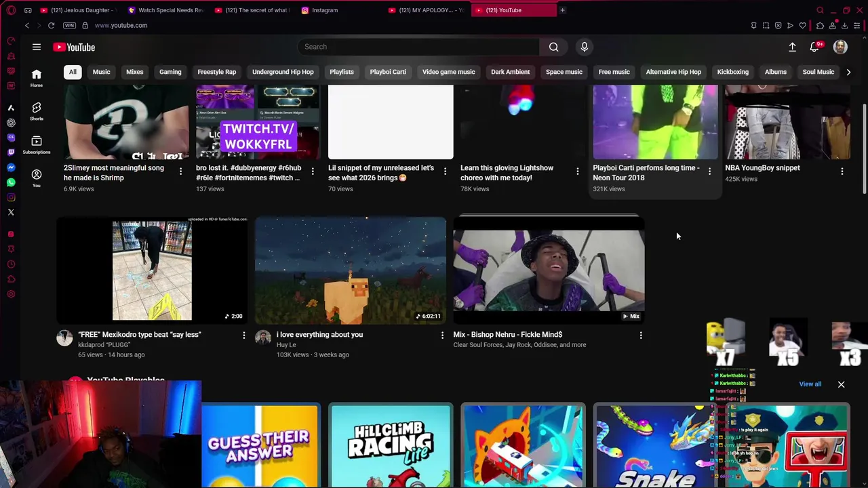Open the Hill Climb Racing Lite playable
The width and height of the screenshot is (868, 488).
391,445
